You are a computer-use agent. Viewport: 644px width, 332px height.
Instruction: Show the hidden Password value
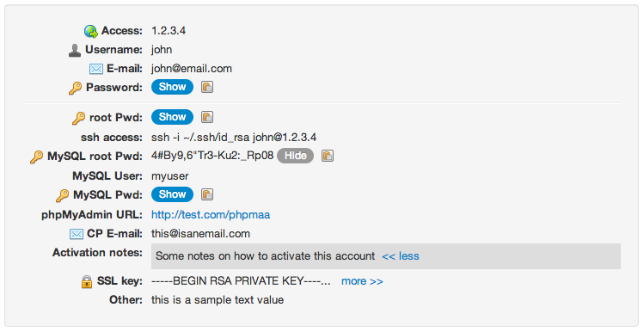[x=172, y=87]
